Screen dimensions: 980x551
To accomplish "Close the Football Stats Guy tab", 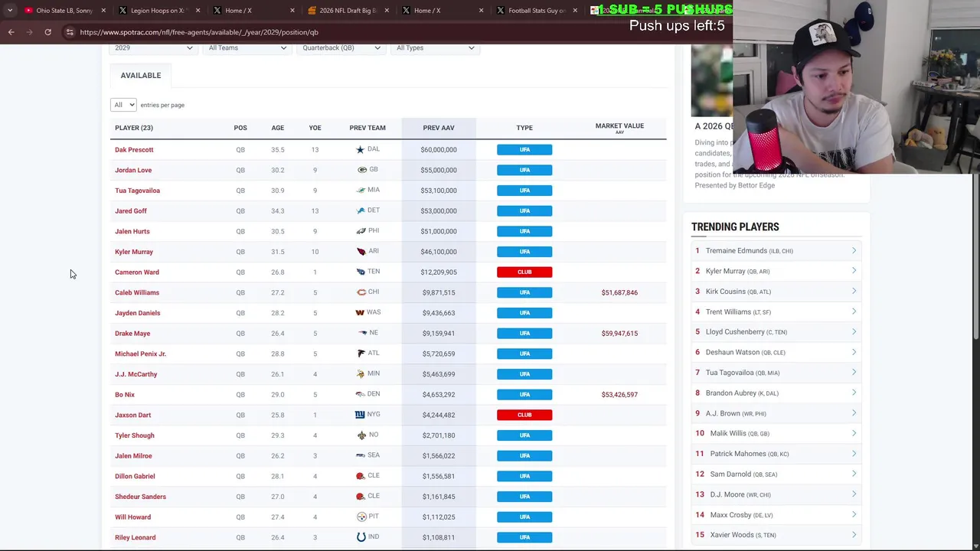I will [575, 11].
